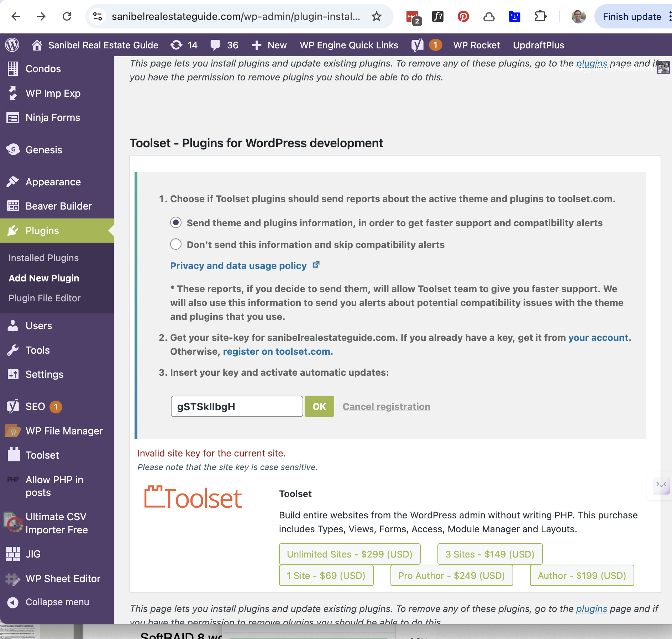Open the browser Extensions puzzle icon
The height and width of the screenshot is (639, 672).
click(540, 16)
